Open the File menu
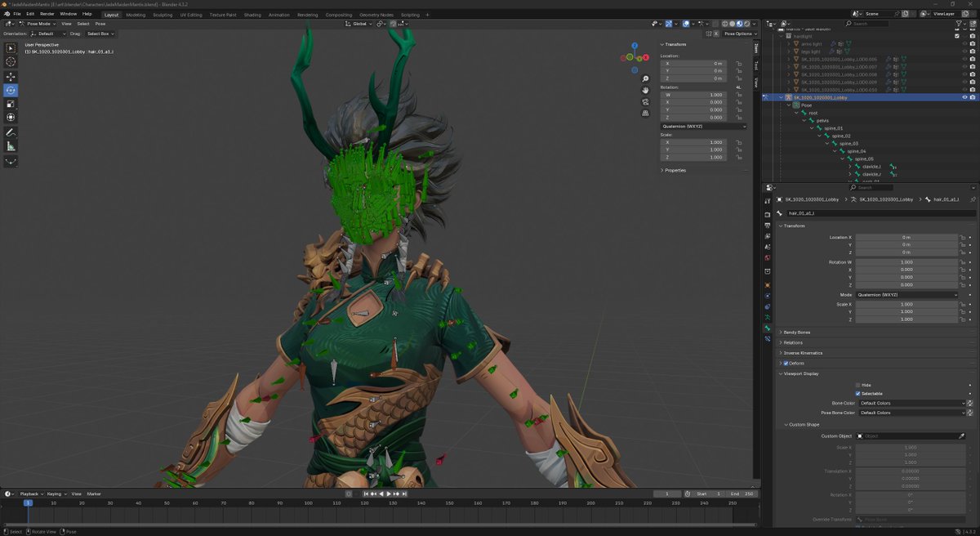Viewport: 980px width, 536px height. [x=17, y=14]
